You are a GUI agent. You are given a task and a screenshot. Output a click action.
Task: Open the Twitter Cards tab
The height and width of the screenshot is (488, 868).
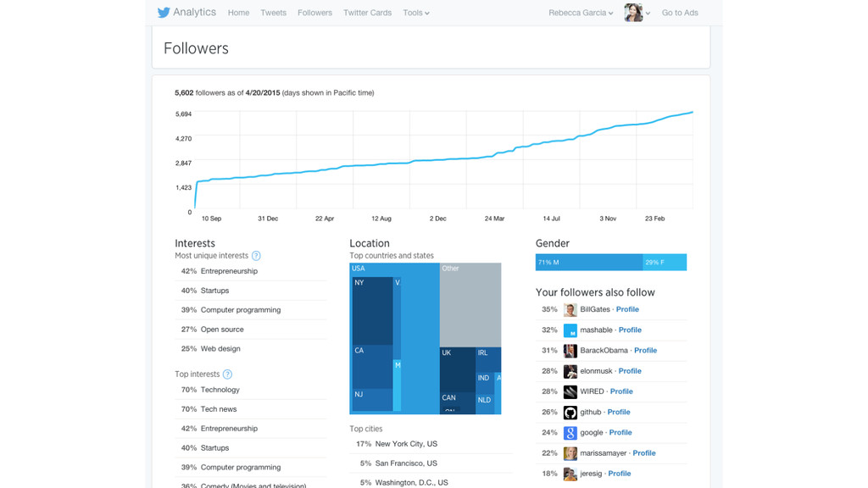tap(367, 13)
